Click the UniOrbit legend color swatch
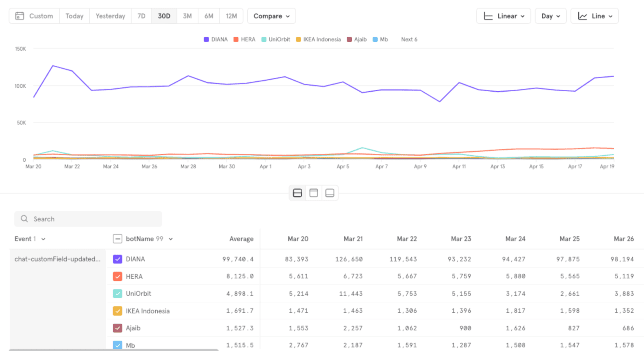The image size is (644, 351). click(x=264, y=39)
